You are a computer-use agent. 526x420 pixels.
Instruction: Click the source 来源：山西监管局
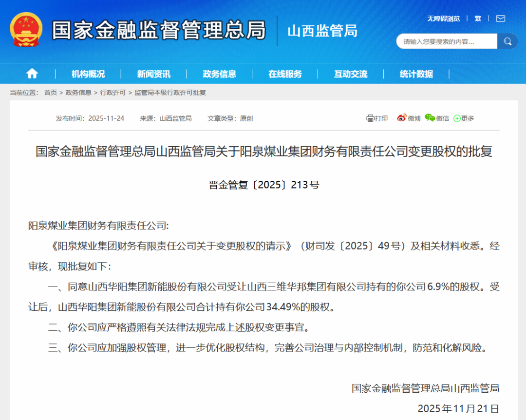pos(166,118)
